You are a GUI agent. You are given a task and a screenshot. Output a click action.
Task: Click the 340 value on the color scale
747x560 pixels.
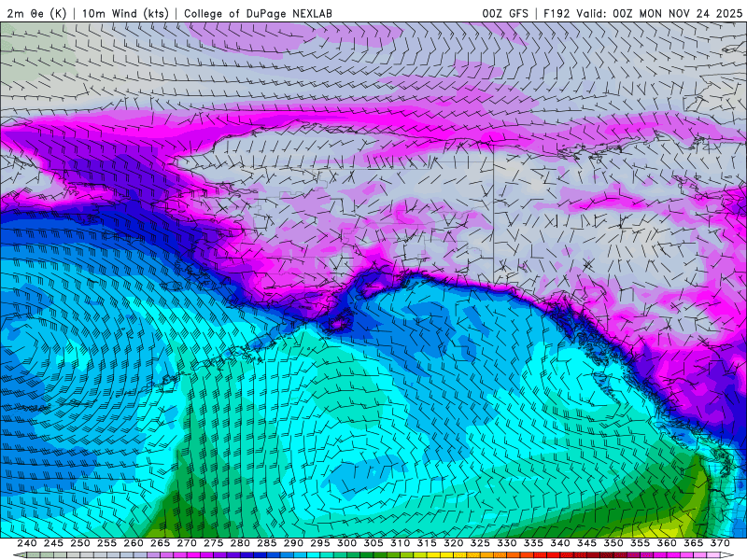560,543
